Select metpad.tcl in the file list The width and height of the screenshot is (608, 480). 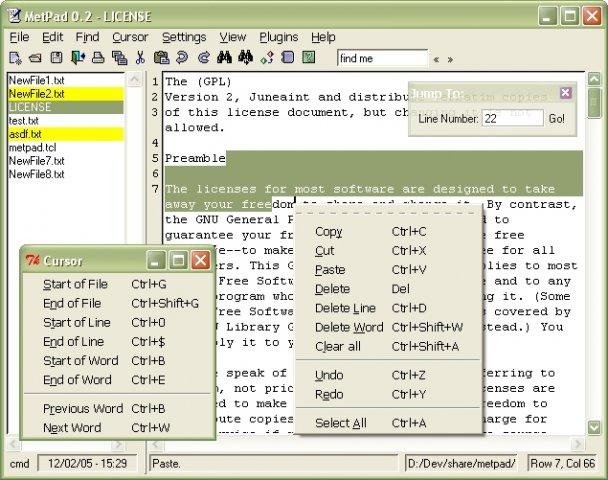[x=66, y=147]
